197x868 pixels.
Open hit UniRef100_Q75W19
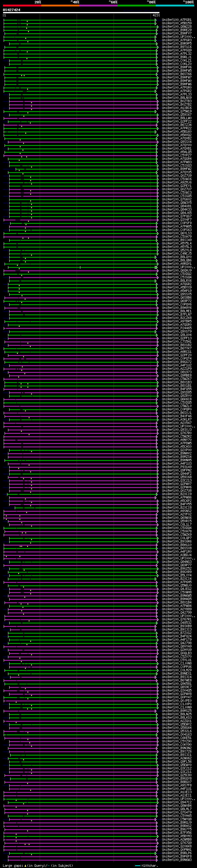177,111
